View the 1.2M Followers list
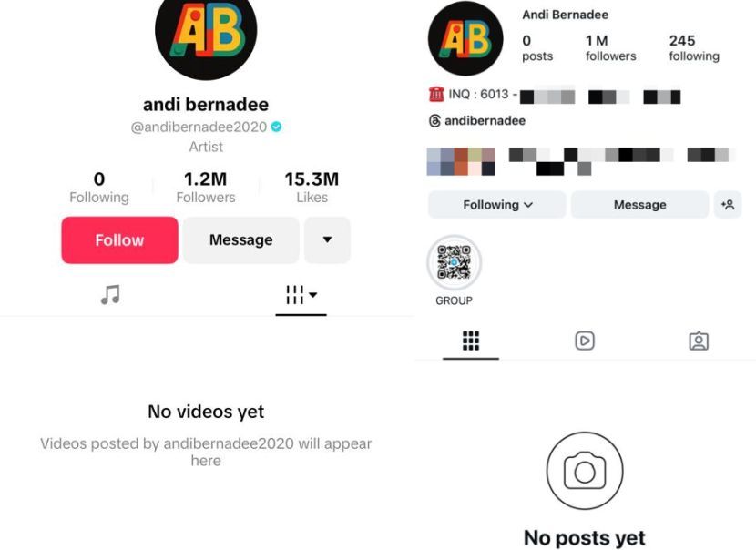The image size is (756, 550). (206, 187)
